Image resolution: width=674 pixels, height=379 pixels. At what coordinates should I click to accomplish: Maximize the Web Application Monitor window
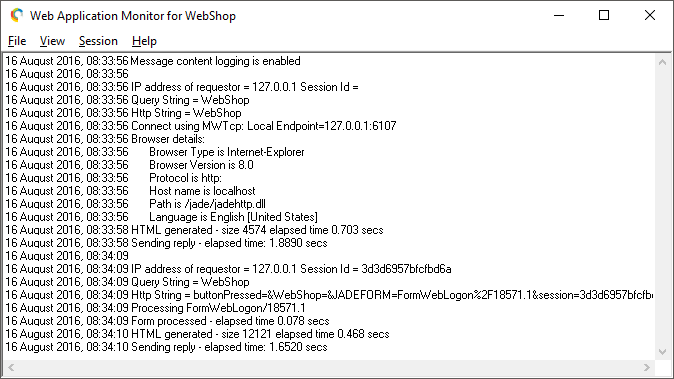point(604,15)
